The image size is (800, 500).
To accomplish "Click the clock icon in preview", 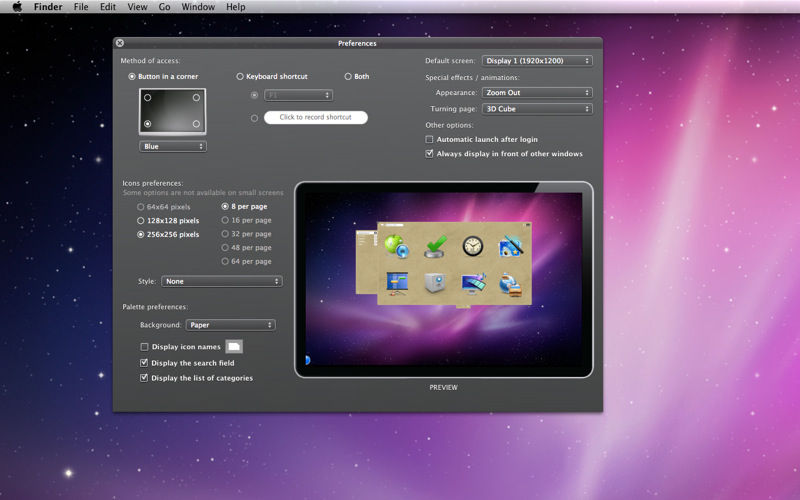I will (472, 246).
